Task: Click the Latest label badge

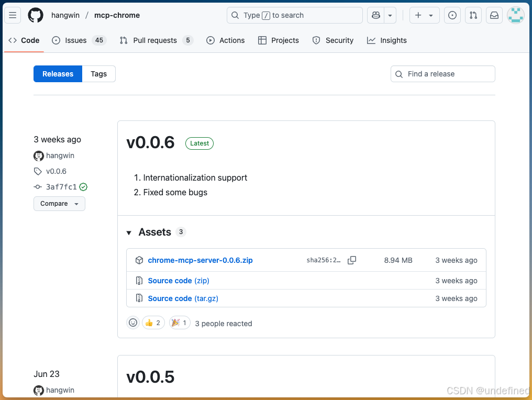Action: (199, 143)
